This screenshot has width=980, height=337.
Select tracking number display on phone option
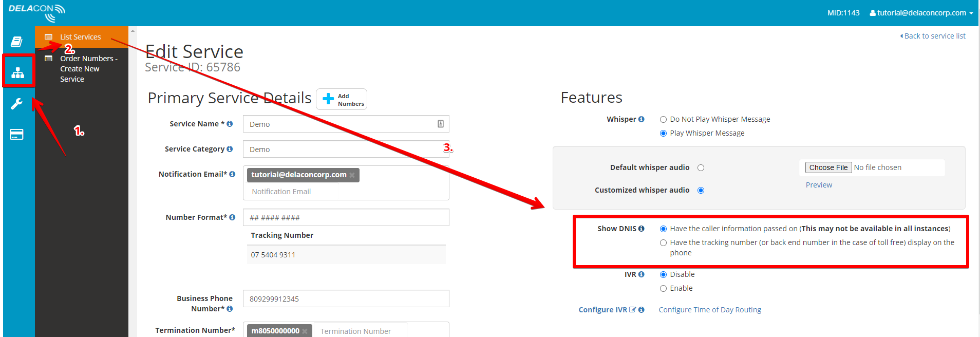663,242
